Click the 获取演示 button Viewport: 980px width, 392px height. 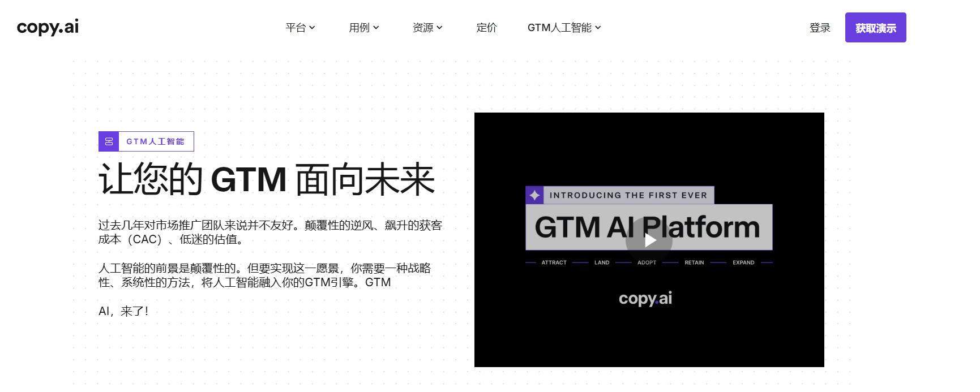point(875,28)
